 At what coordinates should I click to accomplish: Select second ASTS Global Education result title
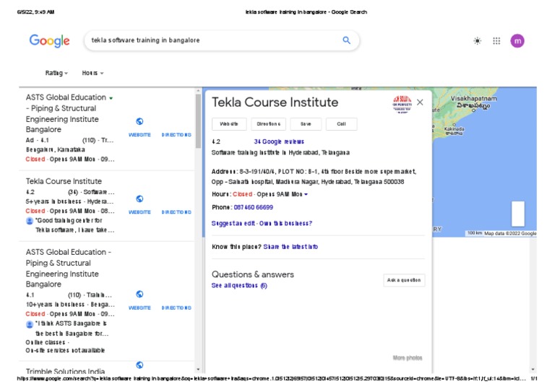click(x=69, y=268)
